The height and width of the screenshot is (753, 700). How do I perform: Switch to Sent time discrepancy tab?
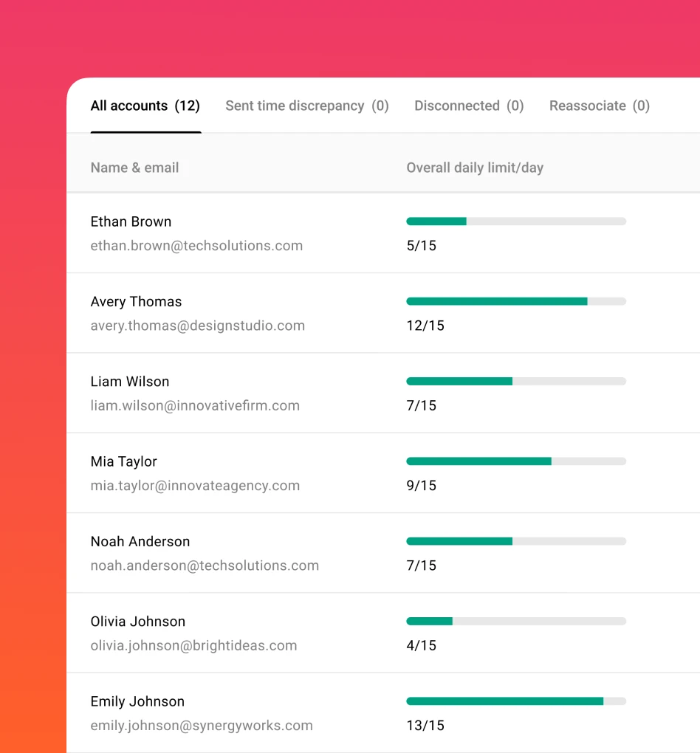(x=307, y=106)
